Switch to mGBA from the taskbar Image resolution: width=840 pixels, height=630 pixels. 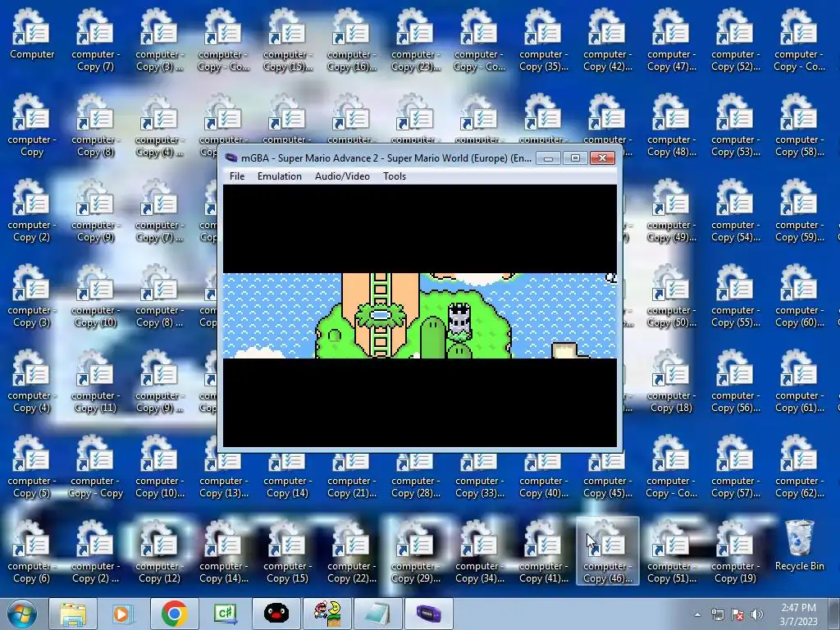(x=428, y=614)
